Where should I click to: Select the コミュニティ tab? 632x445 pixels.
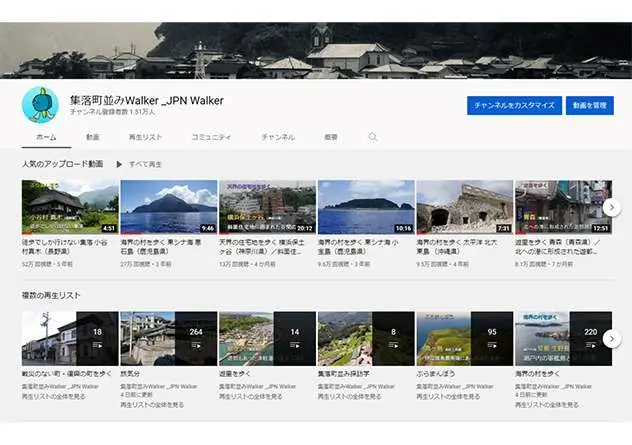click(211, 136)
